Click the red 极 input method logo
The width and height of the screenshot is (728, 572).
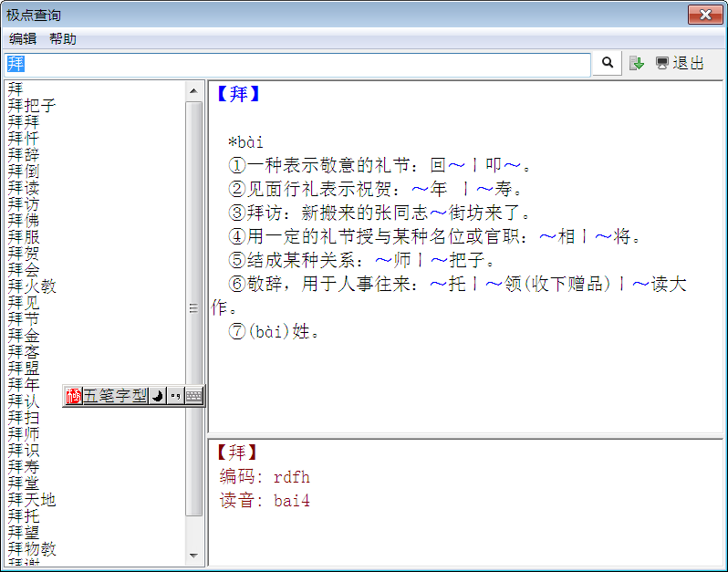pos(73,396)
